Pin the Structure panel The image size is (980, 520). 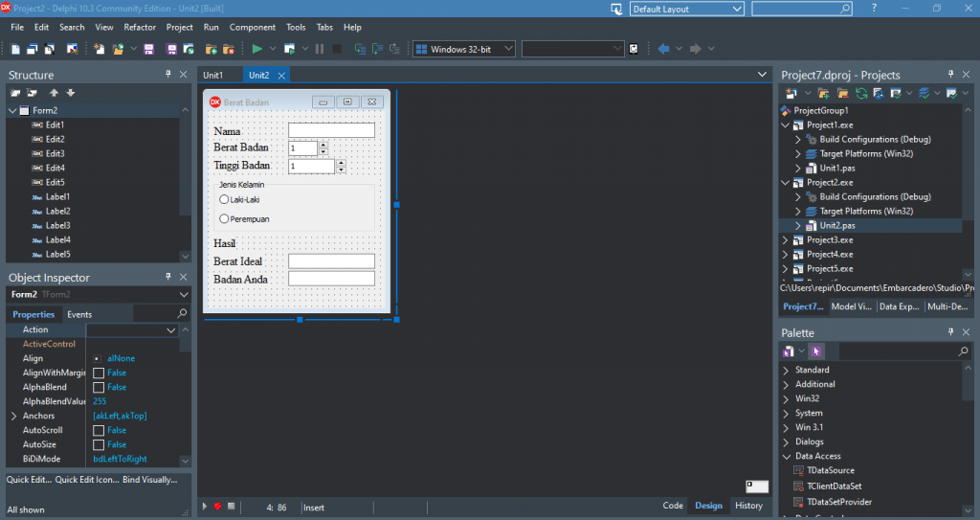(168, 74)
